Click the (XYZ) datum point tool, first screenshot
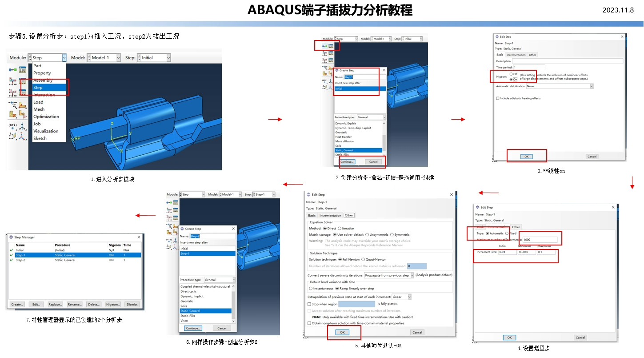644x358 pixels. coord(12,127)
